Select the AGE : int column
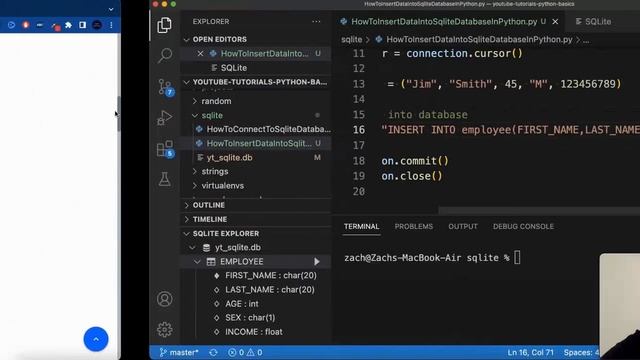640x360 pixels. click(242, 304)
